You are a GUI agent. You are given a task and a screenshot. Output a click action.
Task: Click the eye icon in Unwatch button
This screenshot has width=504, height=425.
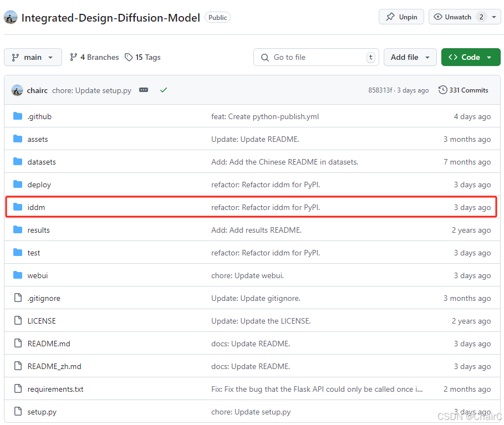click(x=438, y=17)
